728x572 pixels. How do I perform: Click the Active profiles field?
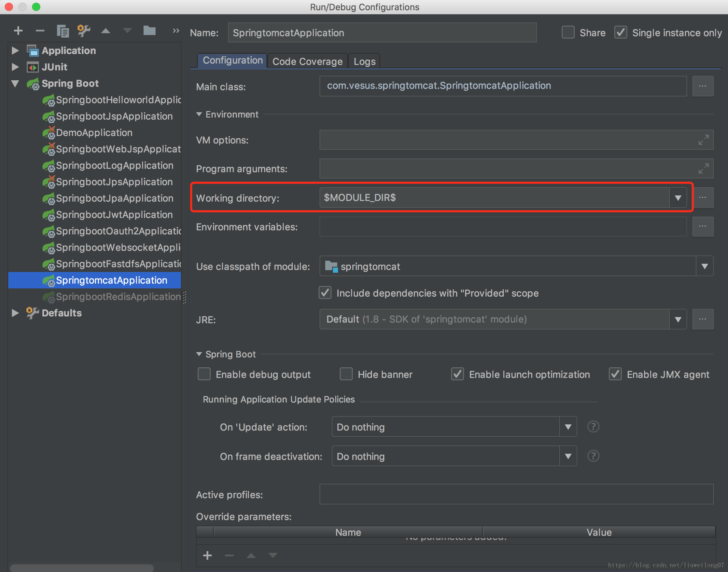[516, 494]
